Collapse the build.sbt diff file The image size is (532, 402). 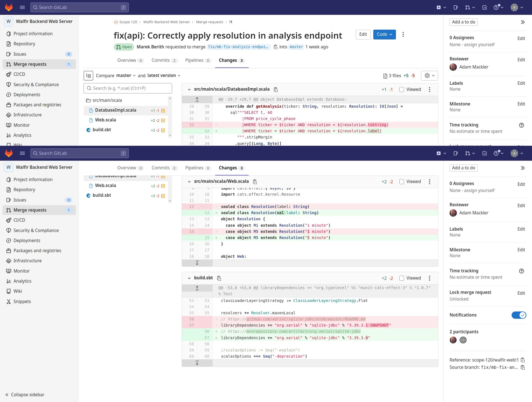click(189, 278)
